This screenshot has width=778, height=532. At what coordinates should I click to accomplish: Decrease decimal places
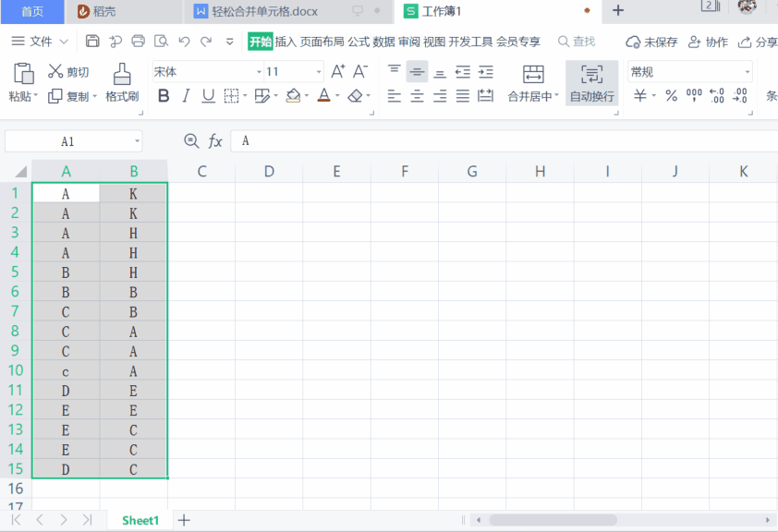pyautogui.click(x=740, y=95)
